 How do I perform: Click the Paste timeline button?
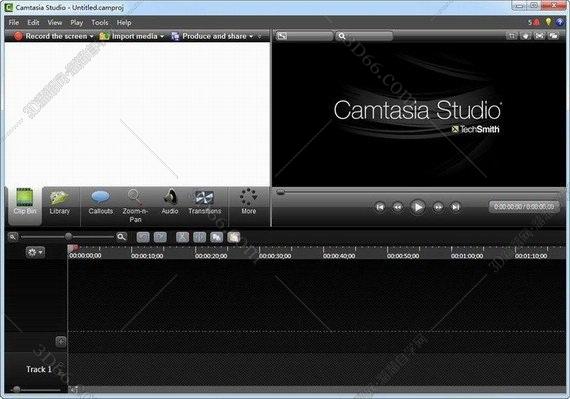pos(234,237)
